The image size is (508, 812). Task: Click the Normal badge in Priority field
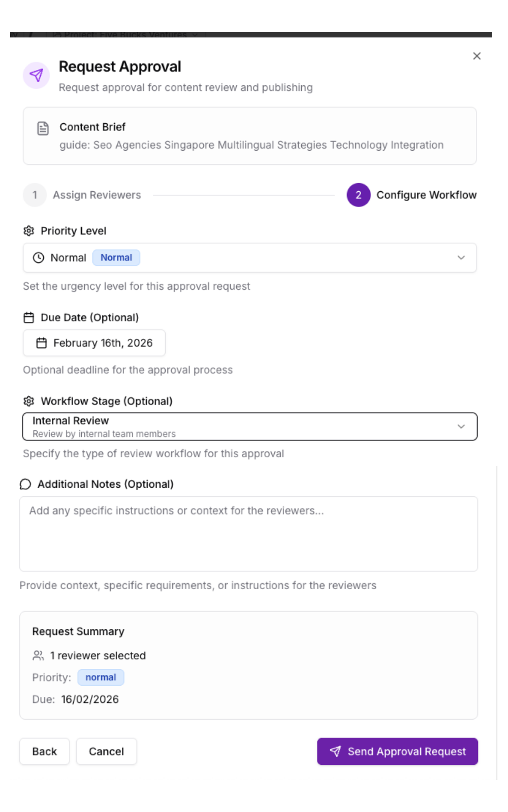pyautogui.click(x=116, y=258)
